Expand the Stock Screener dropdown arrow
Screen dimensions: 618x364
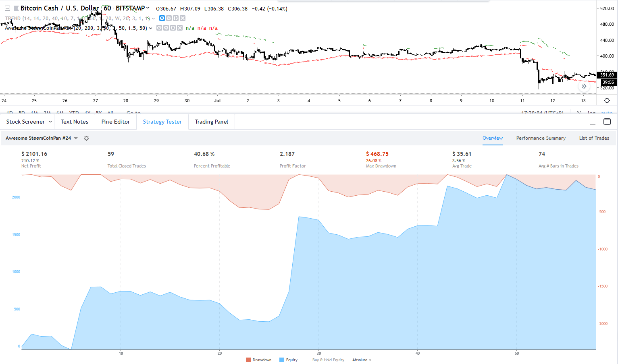pyautogui.click(x=50, y=122)
